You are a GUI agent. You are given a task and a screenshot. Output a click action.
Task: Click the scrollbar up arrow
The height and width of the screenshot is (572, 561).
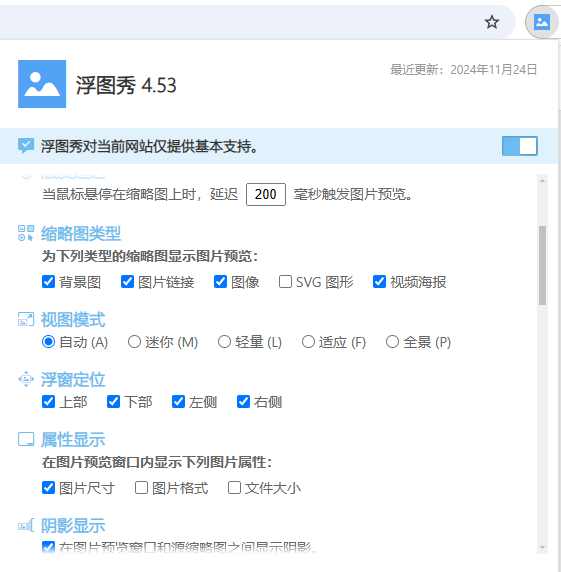click(x=542, y=181)
